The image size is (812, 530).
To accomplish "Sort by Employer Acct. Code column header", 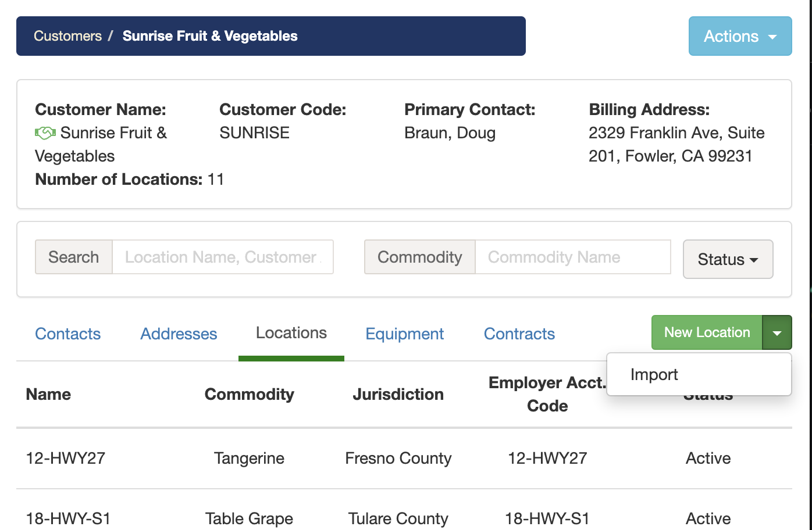I will 547,394.
